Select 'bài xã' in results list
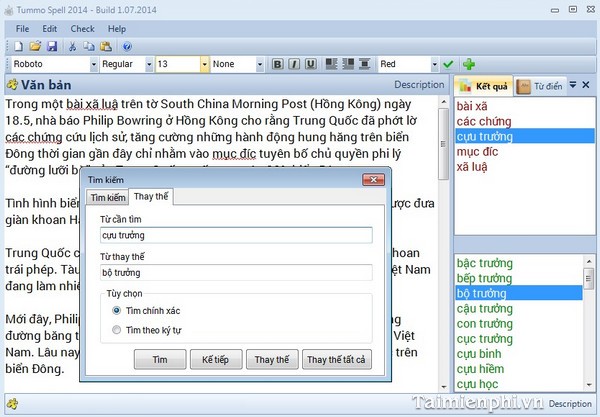The image size is (600, 417). [525, 106]
